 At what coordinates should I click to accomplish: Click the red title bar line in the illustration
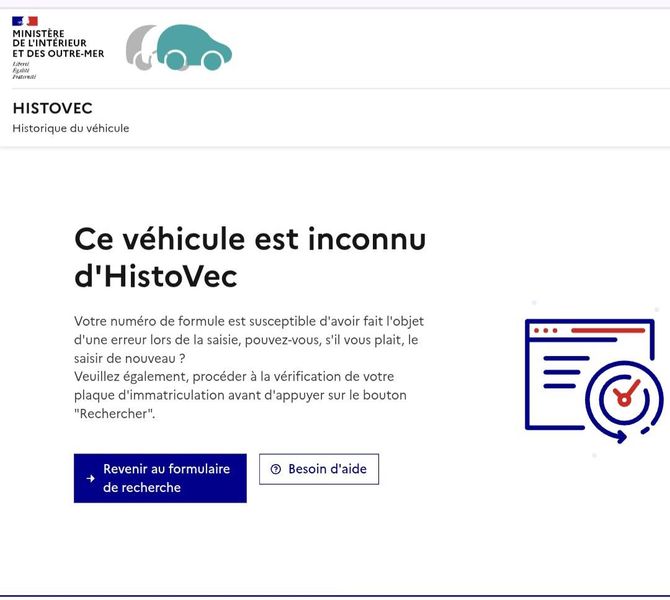[608, 330]
